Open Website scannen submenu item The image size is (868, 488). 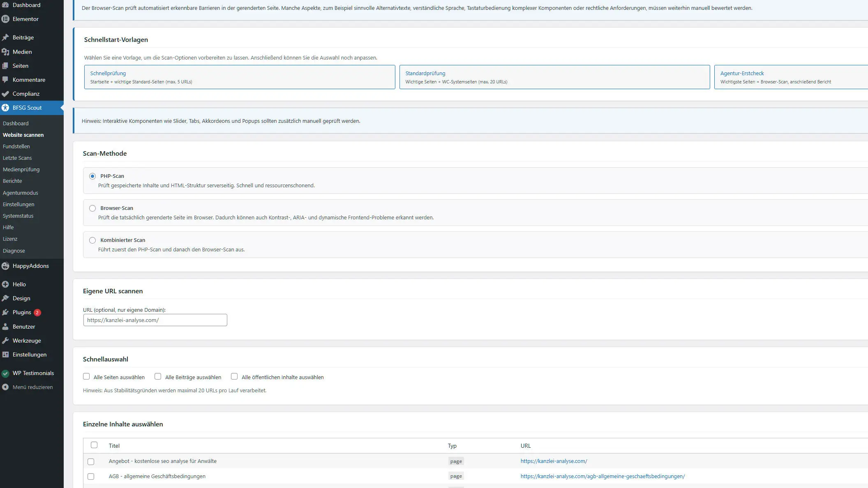[23, 135]
